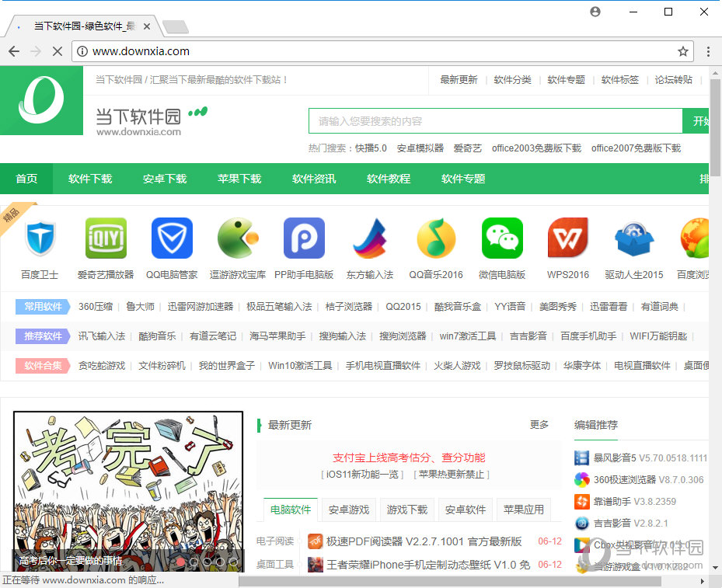Open the PP助手电脑版 icon
This screenshot has width=722, height=588.
(304, 238)
